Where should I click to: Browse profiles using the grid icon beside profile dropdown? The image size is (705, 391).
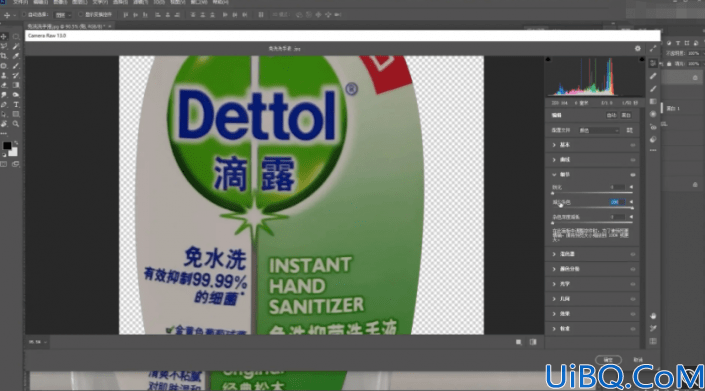coord(629,130)
